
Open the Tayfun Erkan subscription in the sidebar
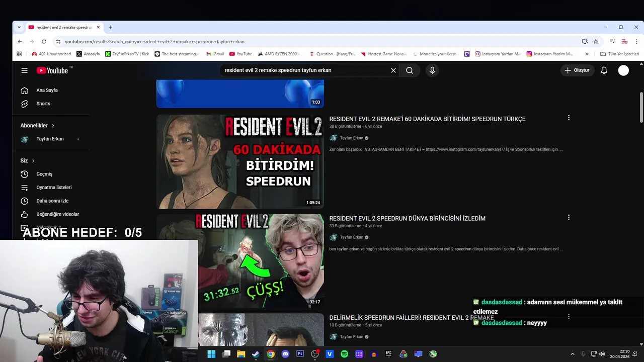(51, 139)
